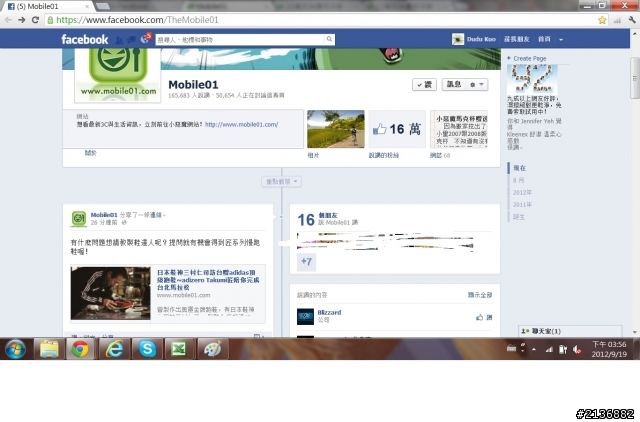Select the Mobile01 browser tab
Image resolution: width=640 pixels, height=422 pixels.
click(48, 6)
